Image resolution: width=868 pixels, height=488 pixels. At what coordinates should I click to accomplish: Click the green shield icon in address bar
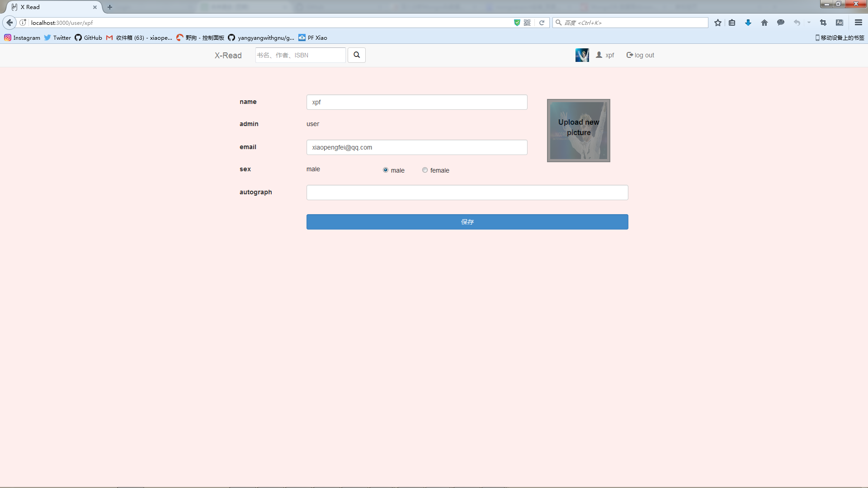[517, 23]
